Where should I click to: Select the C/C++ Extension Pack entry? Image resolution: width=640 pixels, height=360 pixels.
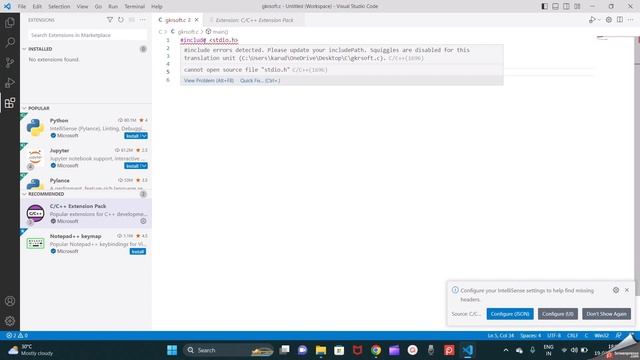click(86, 213)
